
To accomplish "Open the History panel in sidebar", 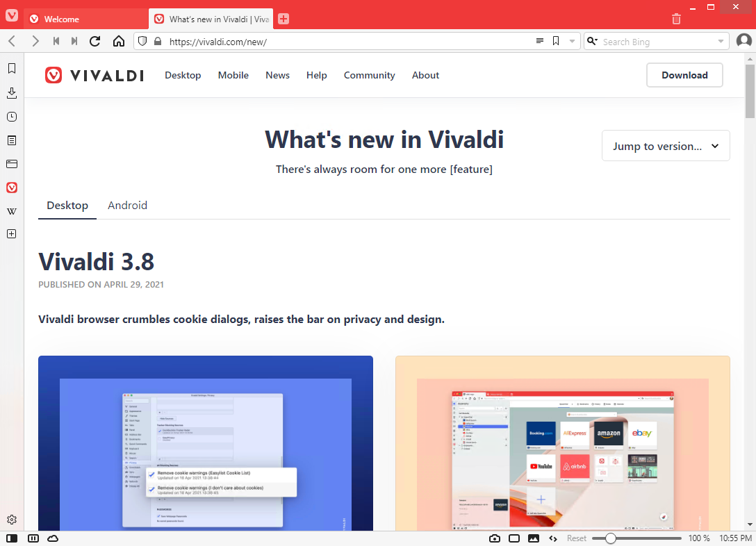I will point(12,117).
